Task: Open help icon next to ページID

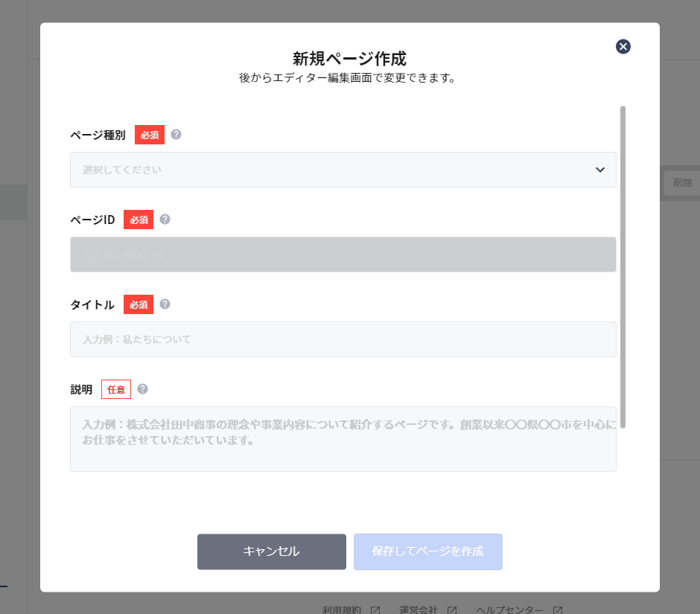Action: click(165, 219)
